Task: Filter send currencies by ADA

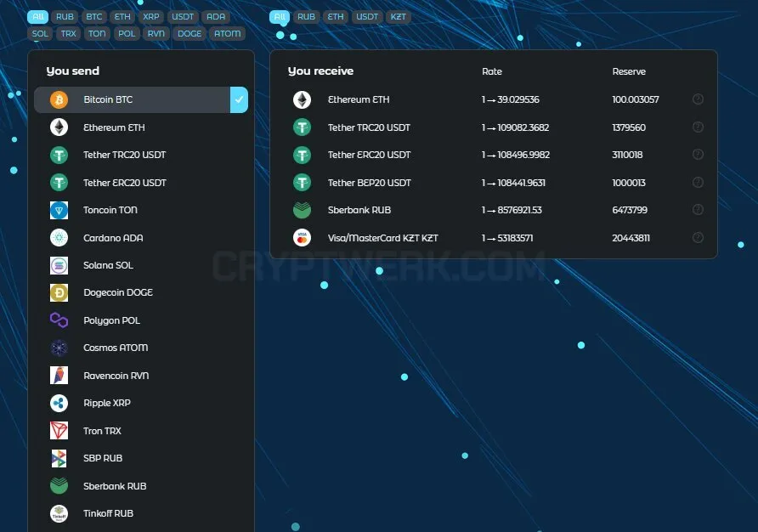Action: coord(216,16)
